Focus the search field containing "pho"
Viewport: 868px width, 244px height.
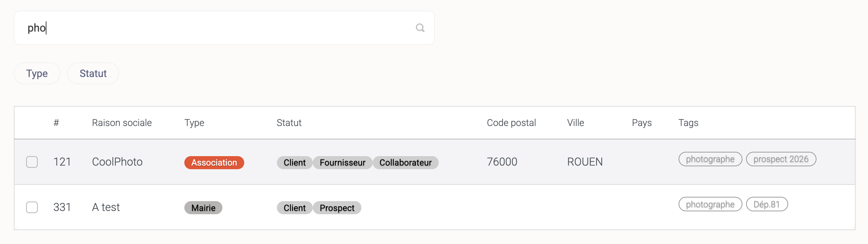pyautogui.click(x=218, y=28)
